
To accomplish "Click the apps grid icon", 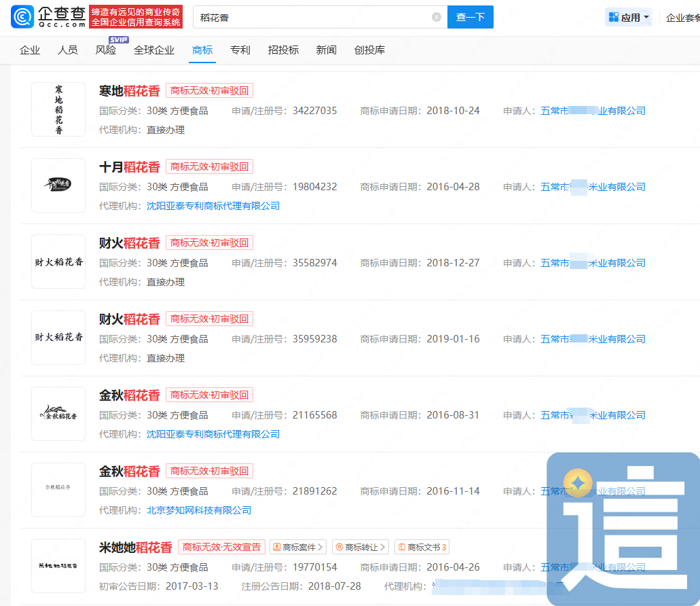I will (614, 17).
